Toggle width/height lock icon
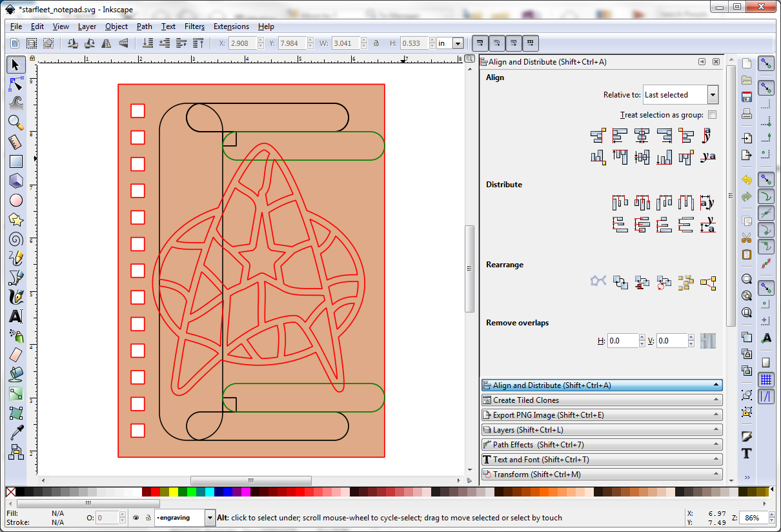This screenshot has width=781, height=532. point(376,43)
